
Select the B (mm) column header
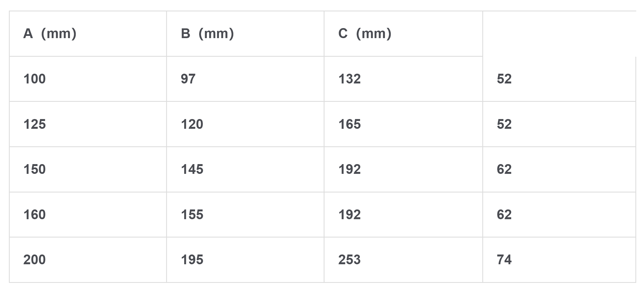point(245,34)
